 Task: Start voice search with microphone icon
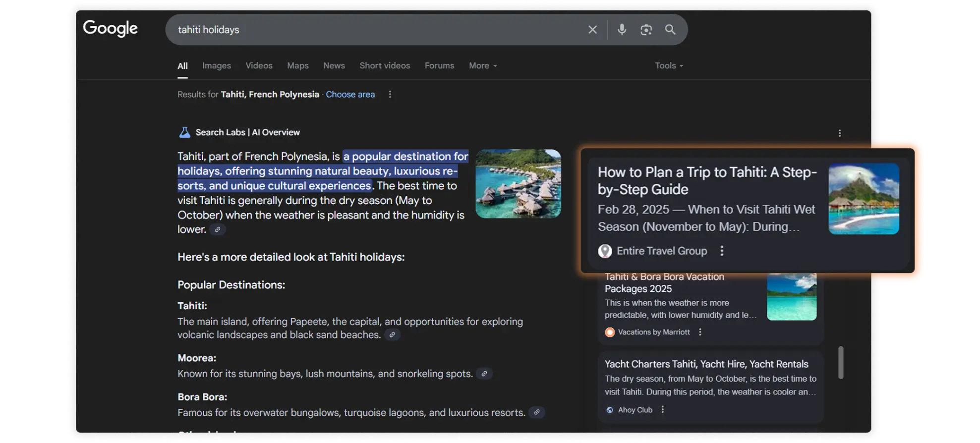point(622,30)
